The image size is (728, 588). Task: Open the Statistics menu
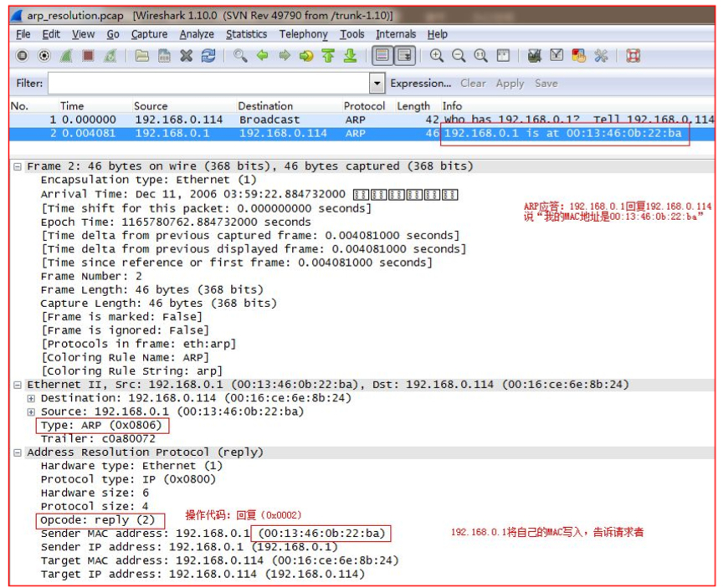click(x=247, y=34)
